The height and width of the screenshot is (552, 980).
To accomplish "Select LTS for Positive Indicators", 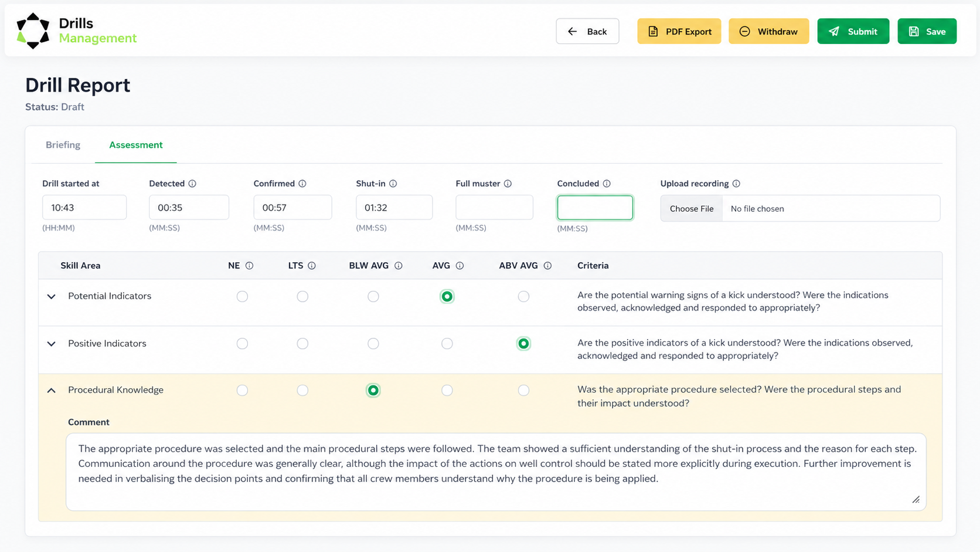I will 302,344.
